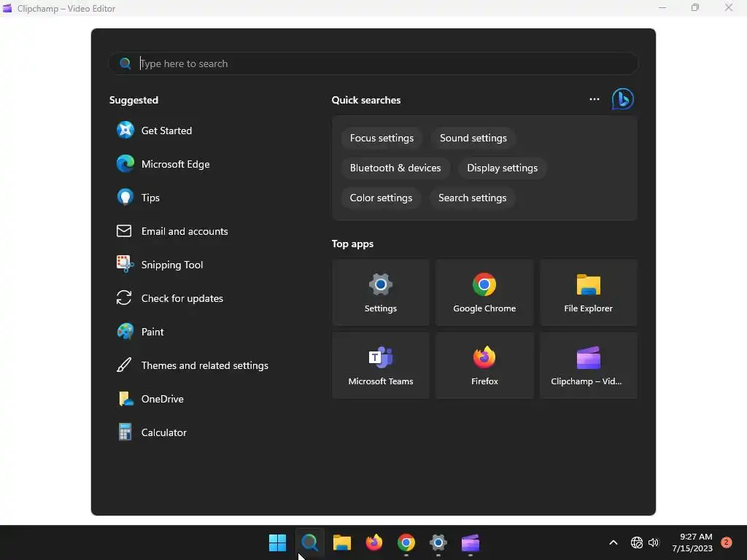Image resolution: width=747 pixels, height=560 pixels.
Task: Select Bluetooth & devices quick search
Action: [x=395, y=168]
